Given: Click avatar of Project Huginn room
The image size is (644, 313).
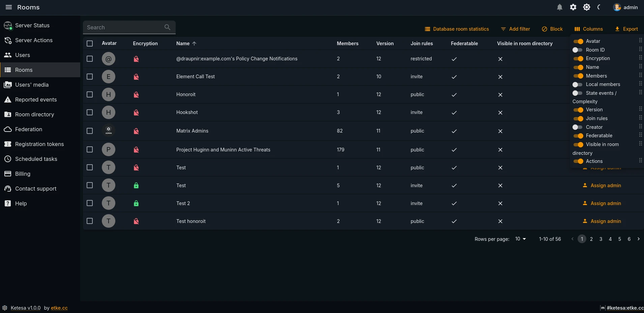Looking at the screenshot, I should [109, 149].
